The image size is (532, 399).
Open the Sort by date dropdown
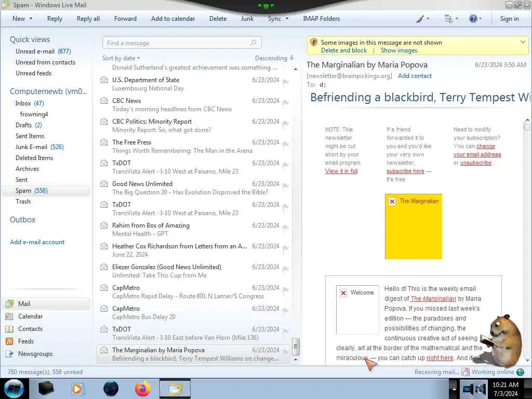pyautogui.click(x=121, y=58)
